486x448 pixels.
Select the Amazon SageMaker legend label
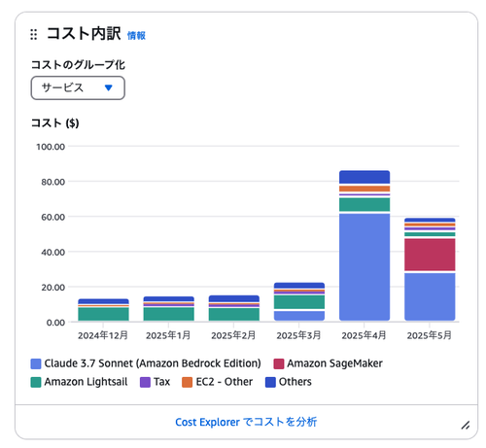(334, 363)
